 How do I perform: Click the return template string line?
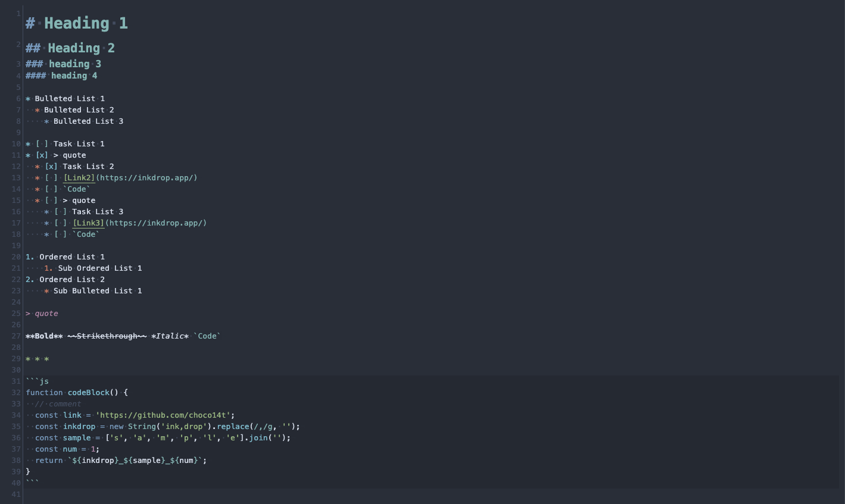click(121, 461)
